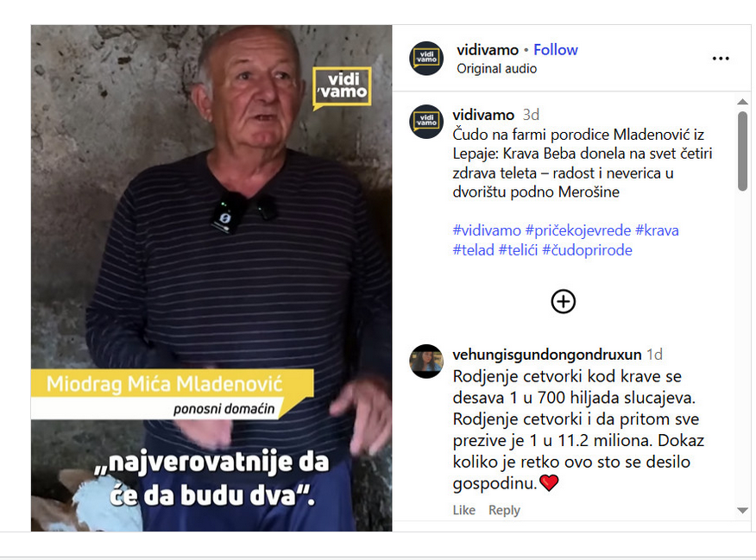Reply to the vehungisgundongondruxun comment
756x560 pixels.
click(x=504, y=510)
